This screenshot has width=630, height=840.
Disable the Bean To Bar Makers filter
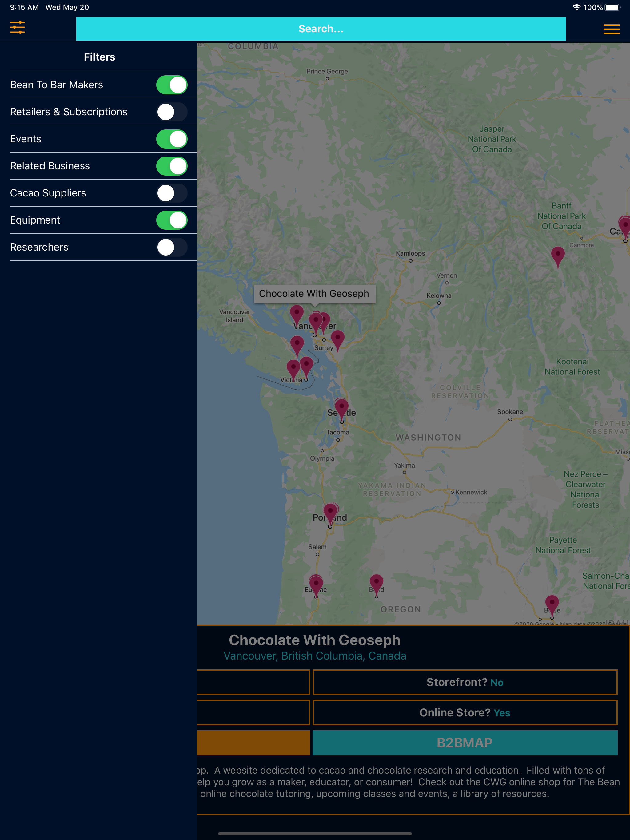tap(172, 85)
